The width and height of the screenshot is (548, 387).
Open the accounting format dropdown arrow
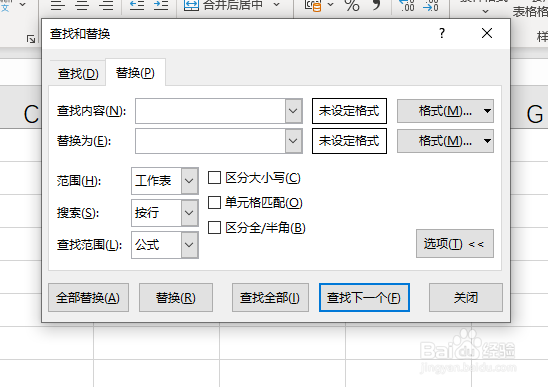point(331,5)
